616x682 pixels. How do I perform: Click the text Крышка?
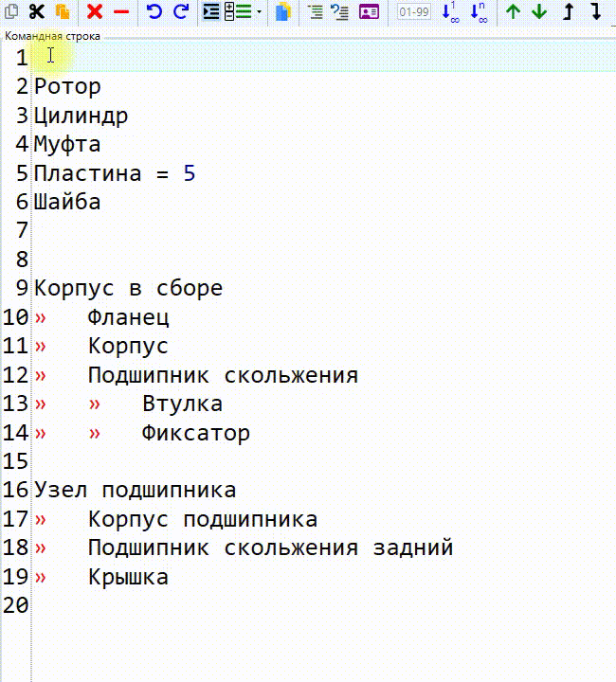128,577
